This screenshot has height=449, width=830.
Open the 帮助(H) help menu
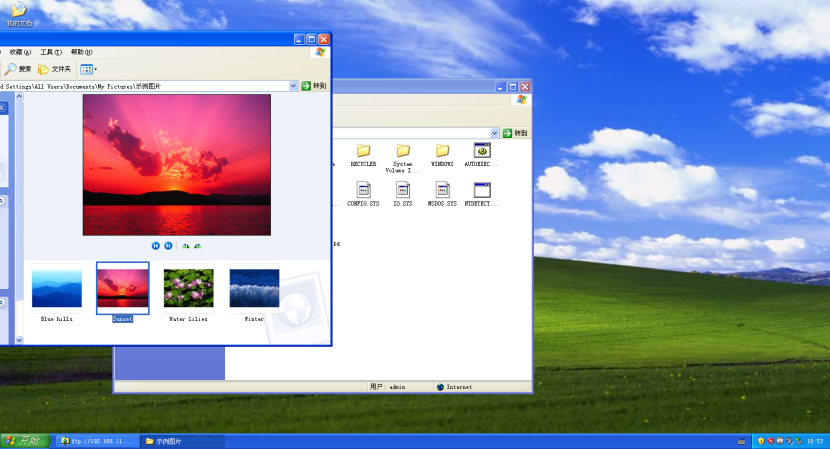pos(82,52)
